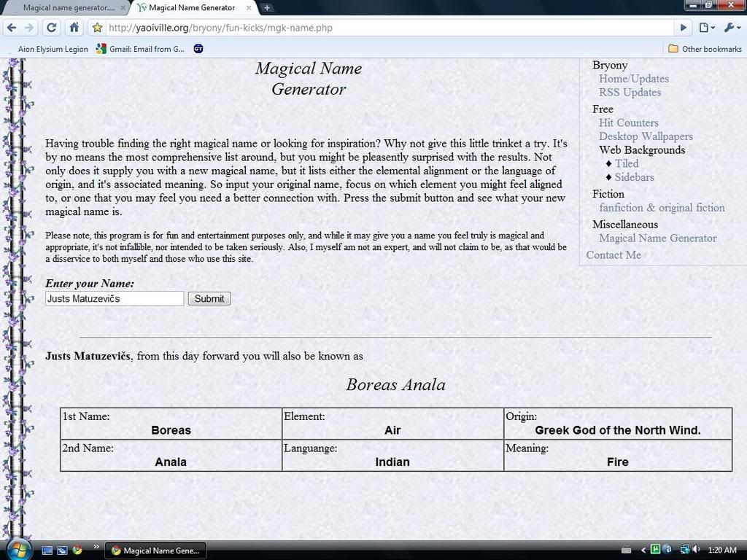Go to Hit Counters
This screenshot has height=560, width=747.
click(x=628, y=122)
